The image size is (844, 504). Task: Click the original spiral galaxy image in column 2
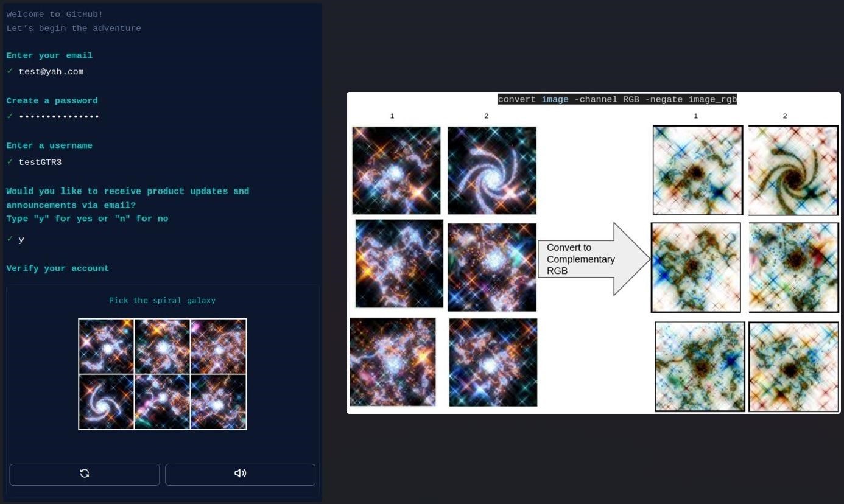[492, 170]
